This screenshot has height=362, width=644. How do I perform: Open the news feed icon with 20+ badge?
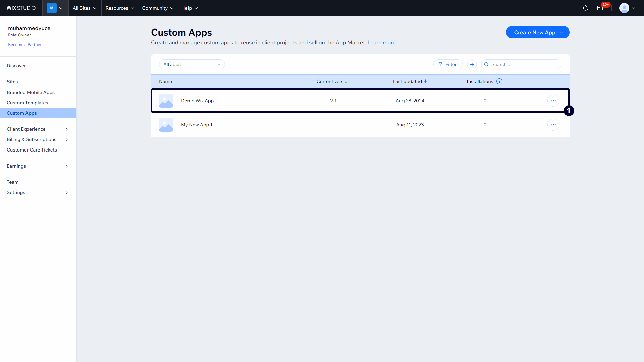(600, 8)
